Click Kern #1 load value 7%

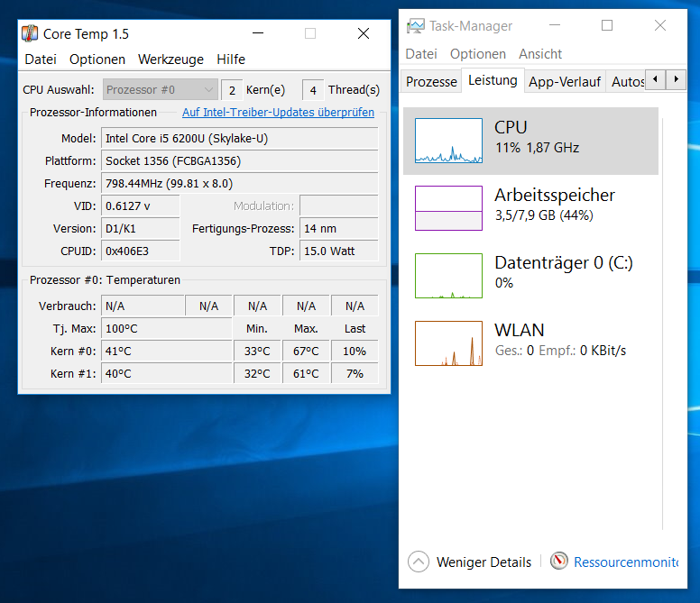tap(355, 374)
